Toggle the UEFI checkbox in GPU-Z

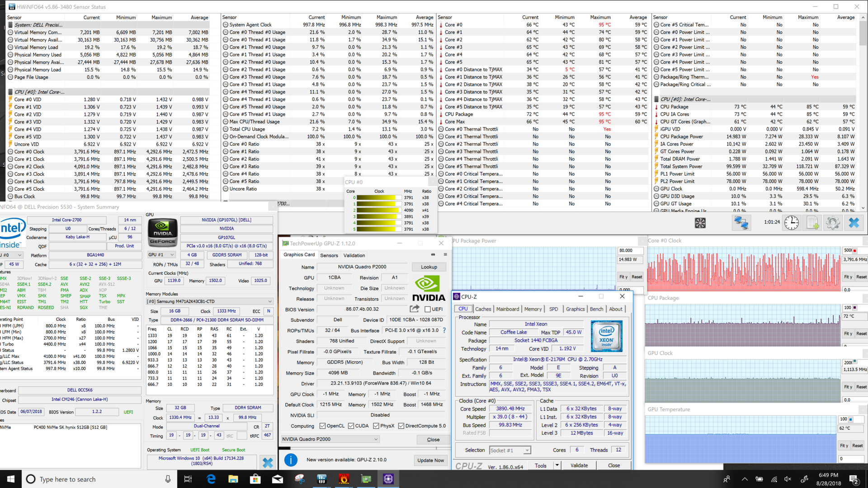[x=428, y=310]
